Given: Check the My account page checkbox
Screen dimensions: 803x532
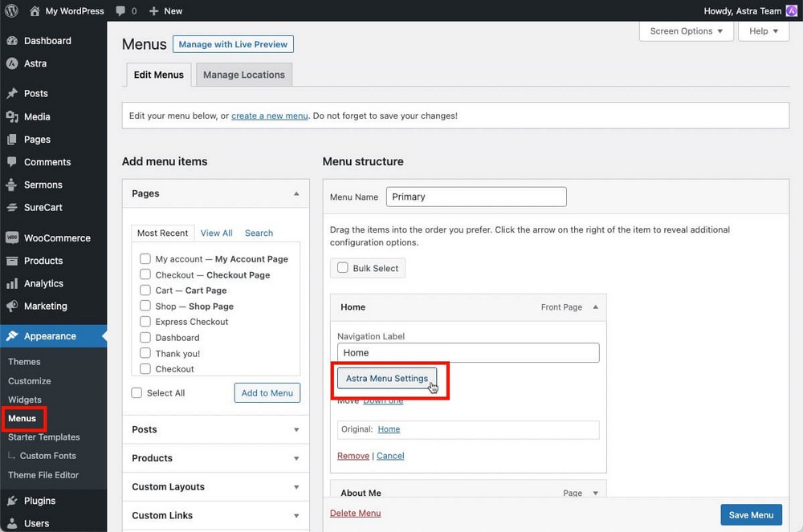Looking at the screenshot, I should point(145,259).
